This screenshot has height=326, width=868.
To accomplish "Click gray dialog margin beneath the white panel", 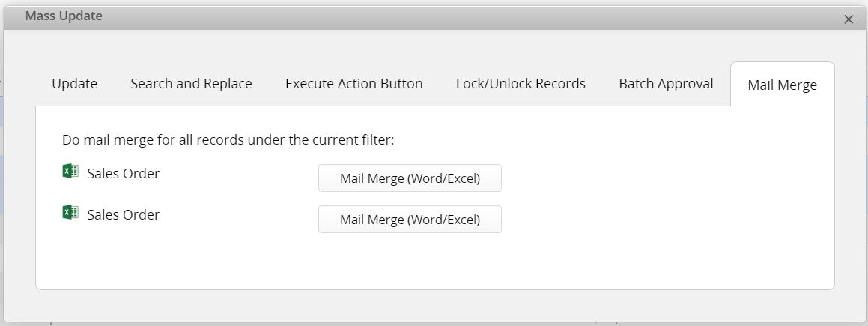I will pos(434,305).
